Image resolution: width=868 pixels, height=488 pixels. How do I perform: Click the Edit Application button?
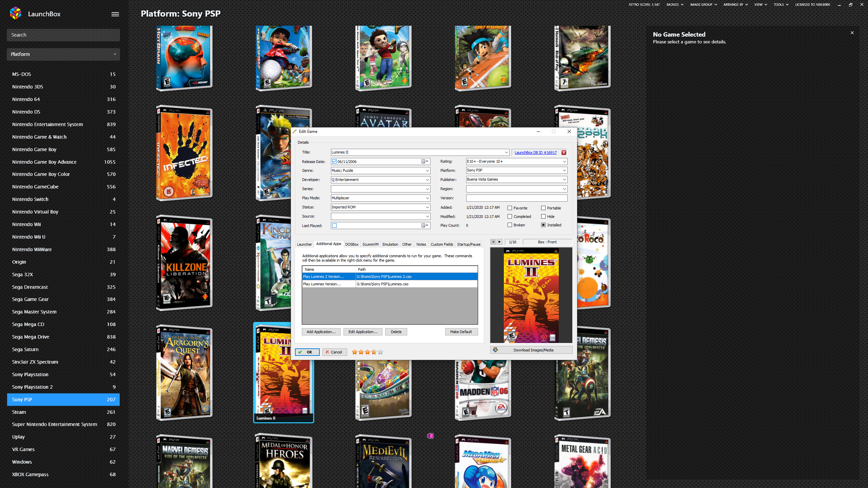(x=363, y=332)
